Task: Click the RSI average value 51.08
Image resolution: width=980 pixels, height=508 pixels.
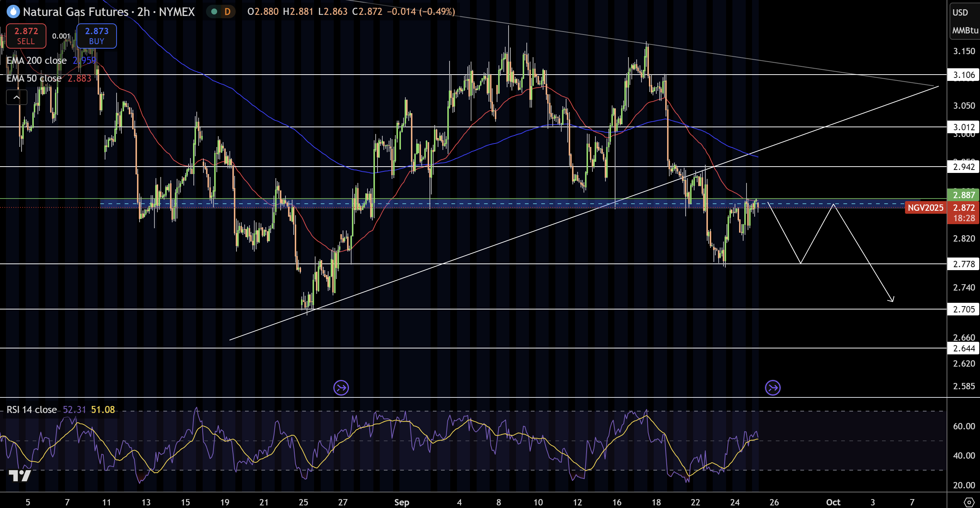Action: tap(103, 410)
